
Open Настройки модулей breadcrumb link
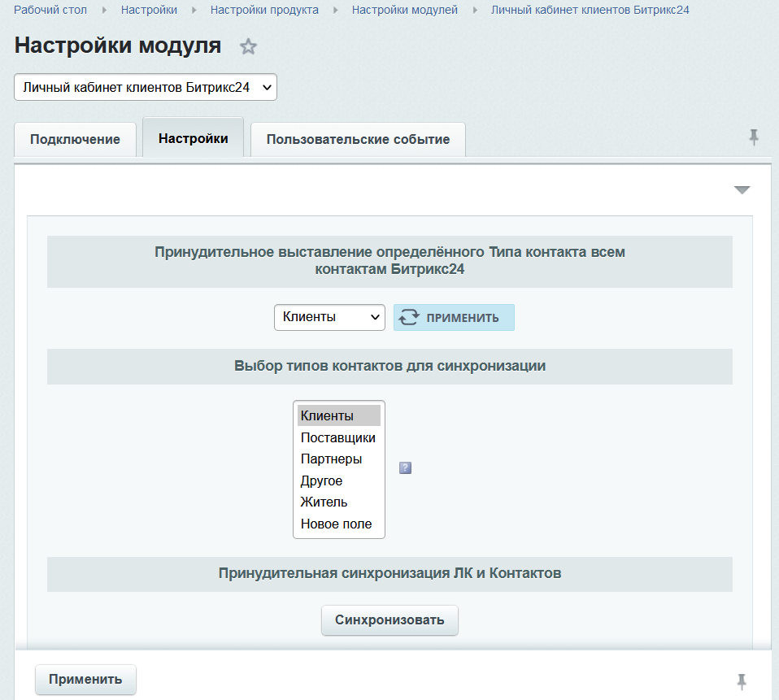tap(404, 10)
